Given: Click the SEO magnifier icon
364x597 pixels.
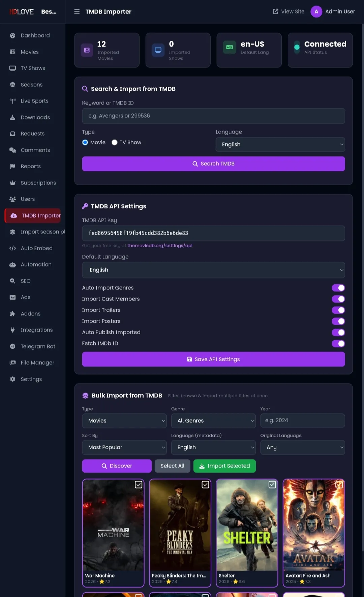Looking at the screenshot, I should point(12,281).
